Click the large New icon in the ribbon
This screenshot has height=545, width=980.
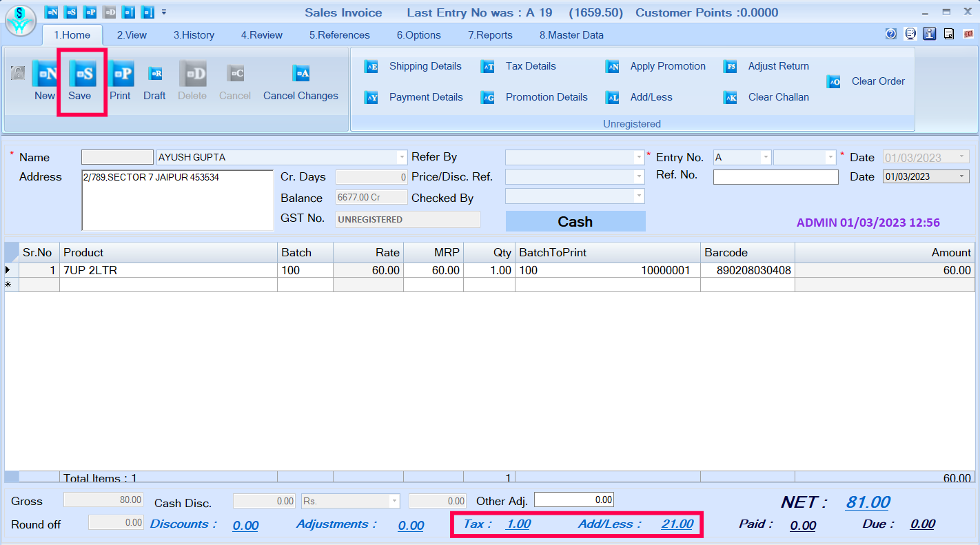(45, 74)
